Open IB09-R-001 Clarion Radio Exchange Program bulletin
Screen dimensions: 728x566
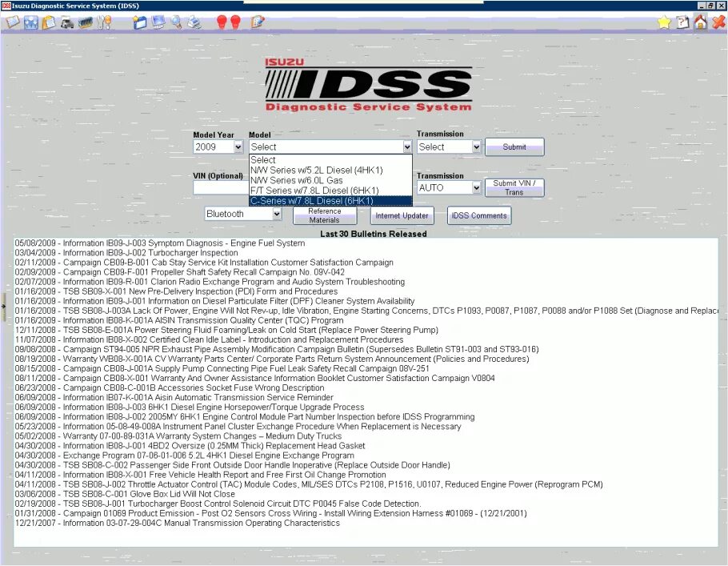(210, 282)
